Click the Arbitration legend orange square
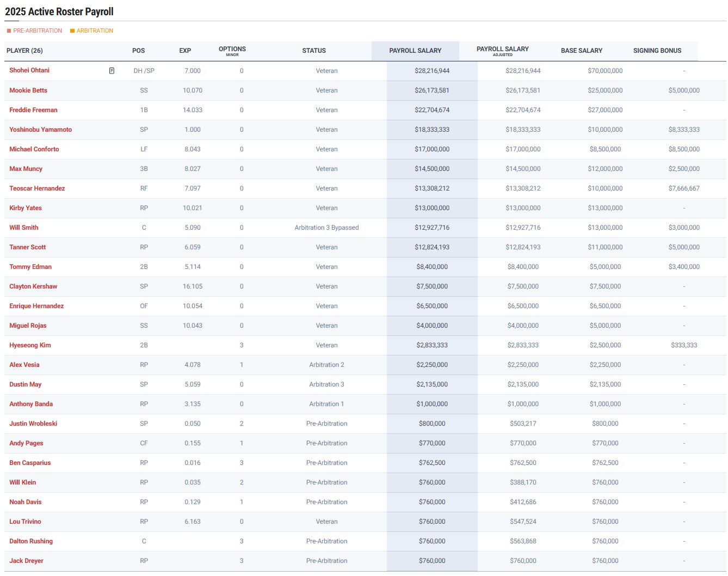 pyautogui.click(x=72, y=31)
